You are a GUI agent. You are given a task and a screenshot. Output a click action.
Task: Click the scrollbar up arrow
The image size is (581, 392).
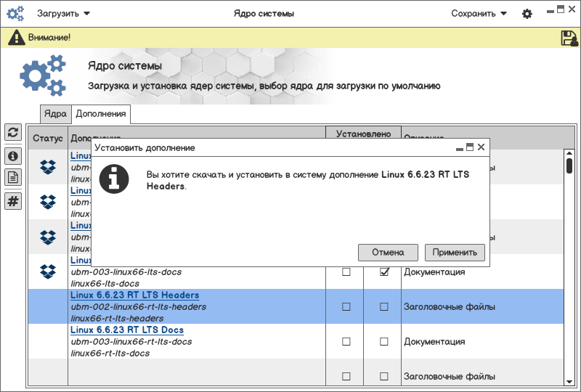pos(569,152)
